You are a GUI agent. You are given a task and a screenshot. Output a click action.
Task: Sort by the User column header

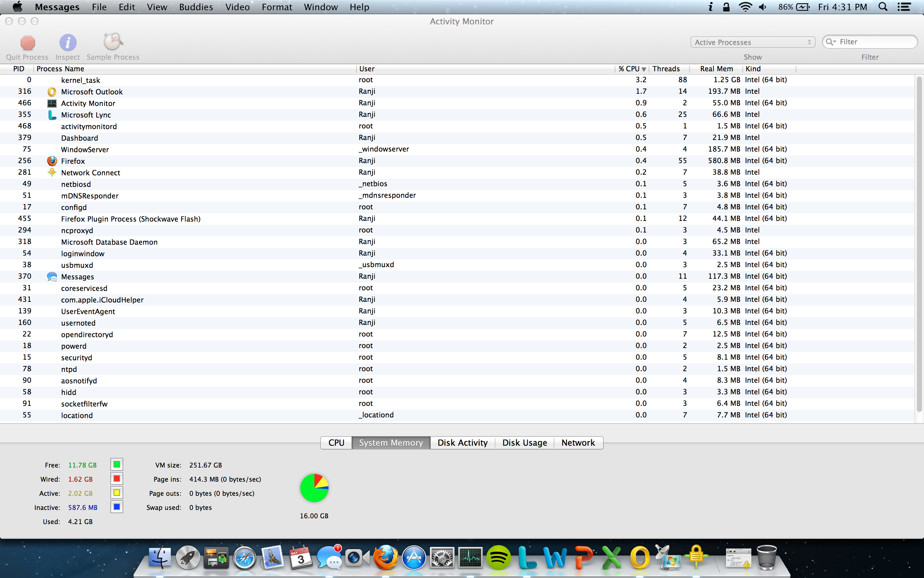pyautogui.click(x=486, y=69)
